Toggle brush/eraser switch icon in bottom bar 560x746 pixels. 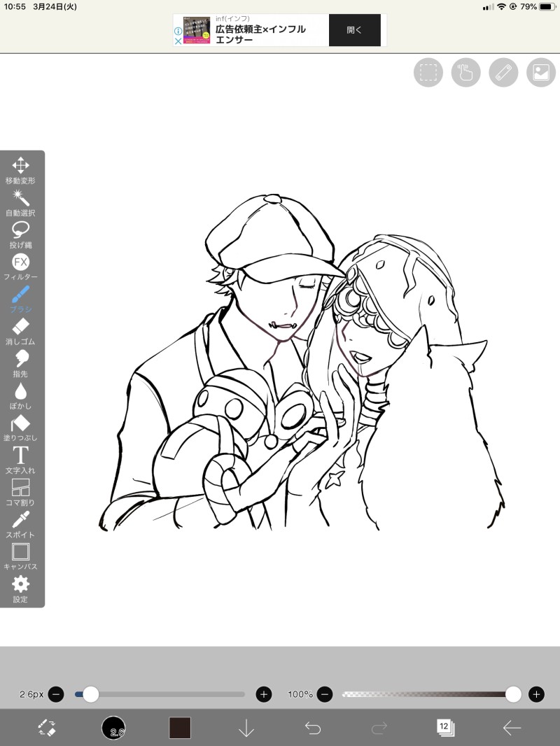[x=47, y=728]
